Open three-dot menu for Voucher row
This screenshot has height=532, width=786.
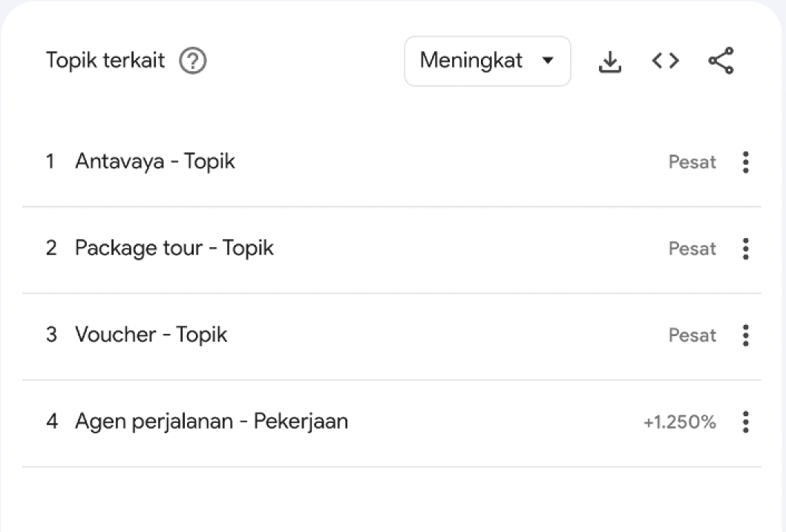(x=745, y=335)
